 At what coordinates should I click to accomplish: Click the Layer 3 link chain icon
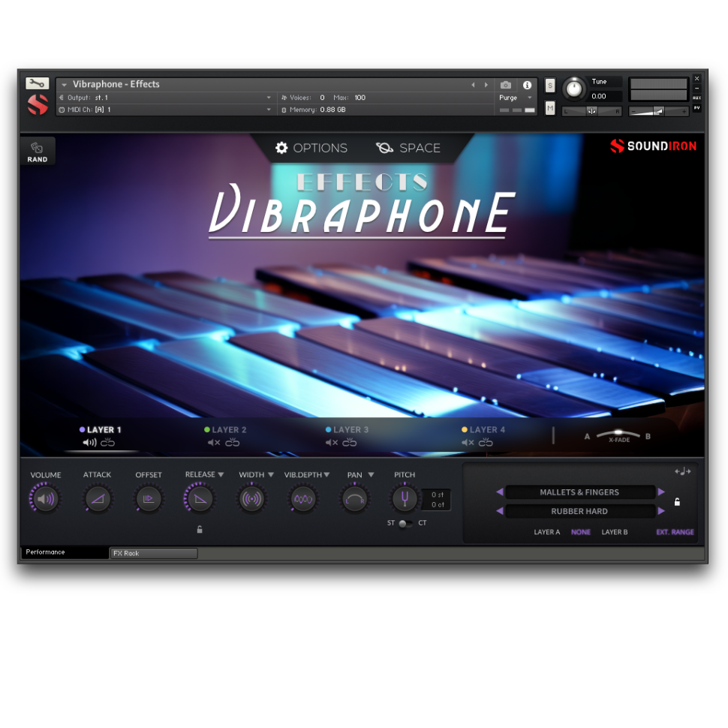(350, 443)
